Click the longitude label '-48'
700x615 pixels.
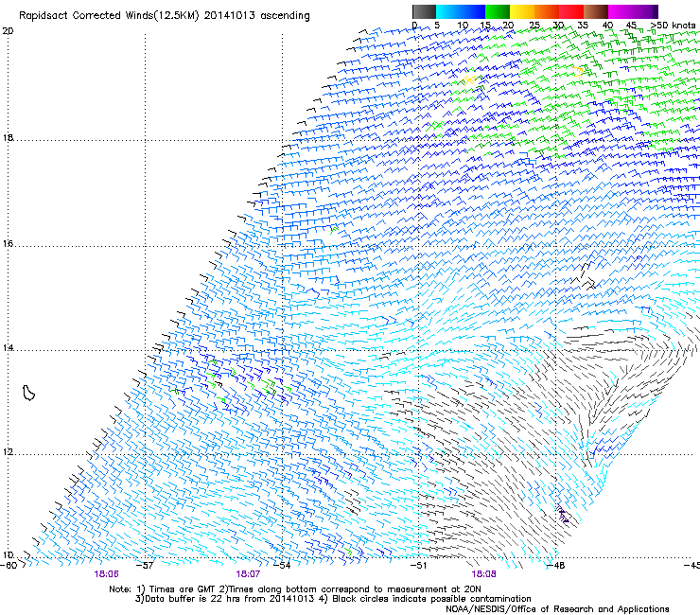pos(556,566)
